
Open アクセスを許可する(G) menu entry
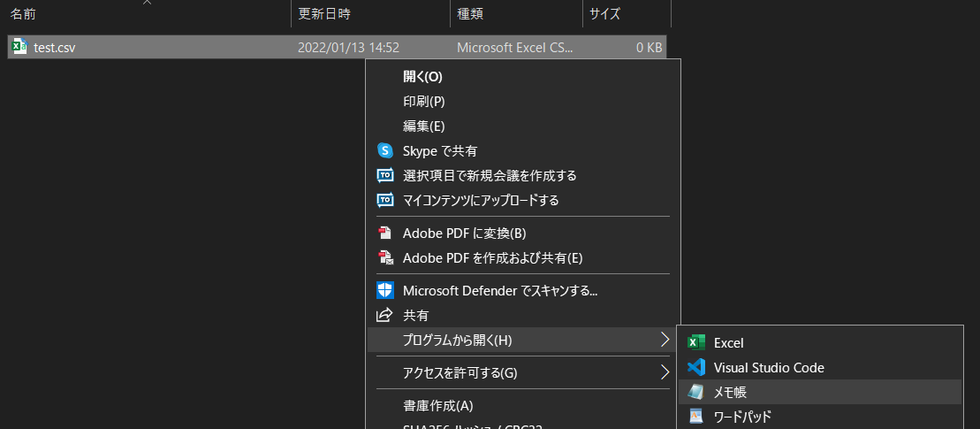tap(524, 372)
